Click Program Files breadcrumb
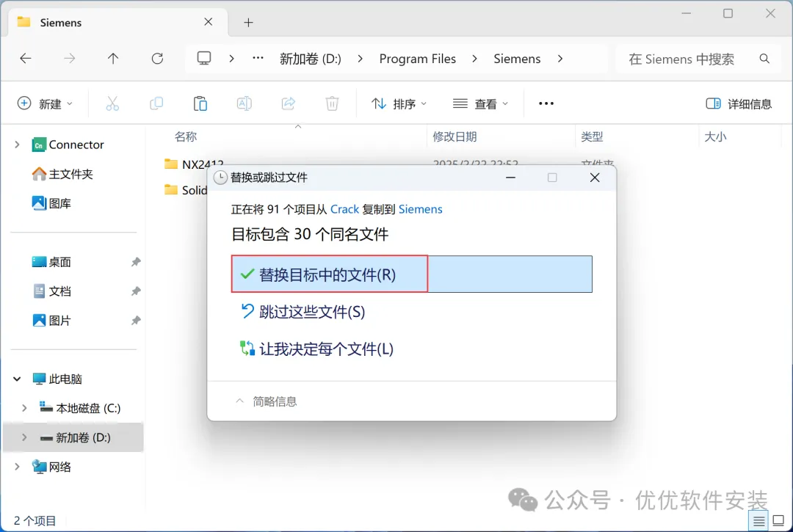Screen dimensions: 793x532 click(417, 59)
